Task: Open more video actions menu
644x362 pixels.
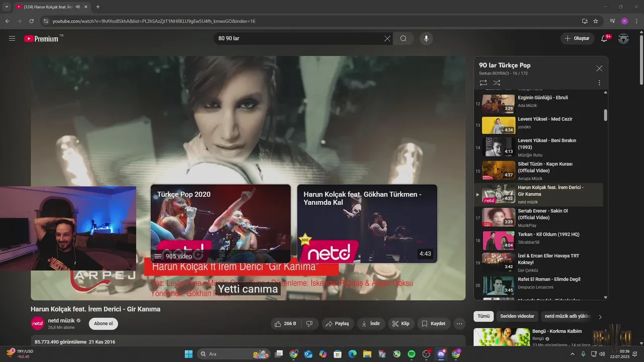Action: click(x=459, y=324)
